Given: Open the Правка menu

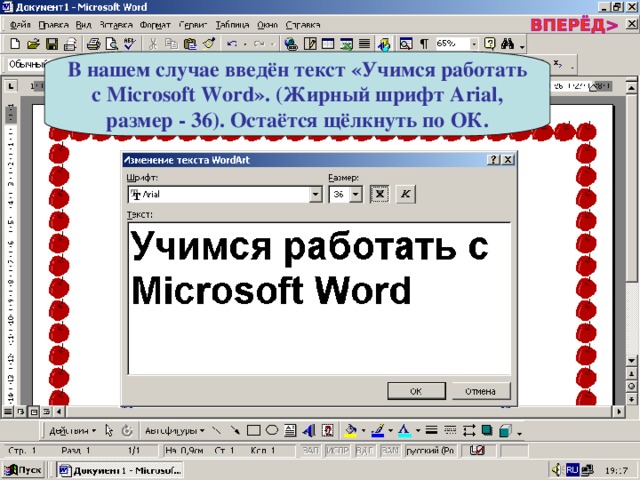Looking at the screenshot, I should (x=53, y=25).
